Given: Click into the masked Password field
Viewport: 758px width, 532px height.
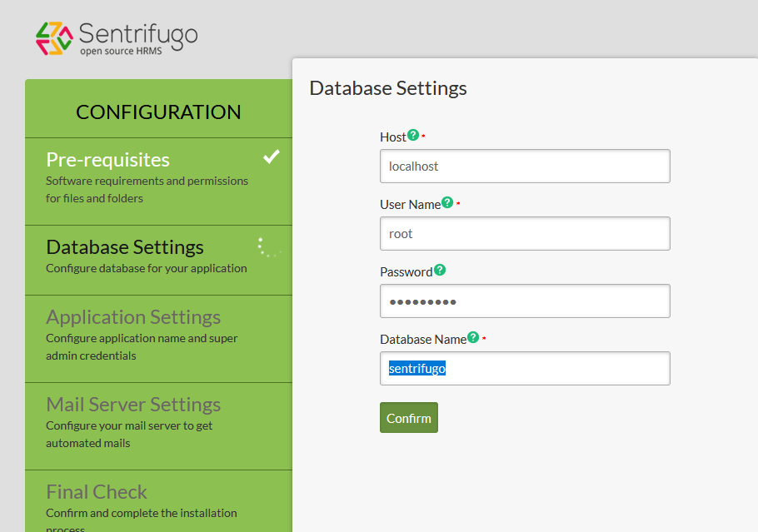Looking at the screenshot, I should (x=525, y=301).
